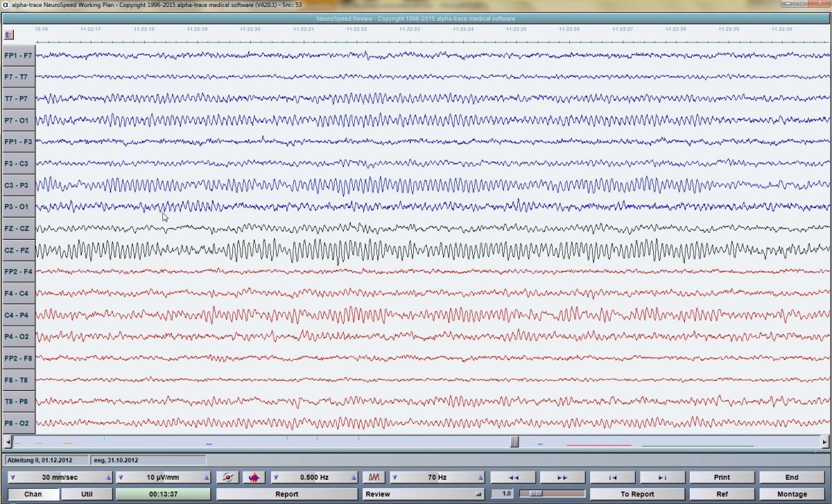Select the Chan tab
832x504 pixels.
click(x=33, y=494)
